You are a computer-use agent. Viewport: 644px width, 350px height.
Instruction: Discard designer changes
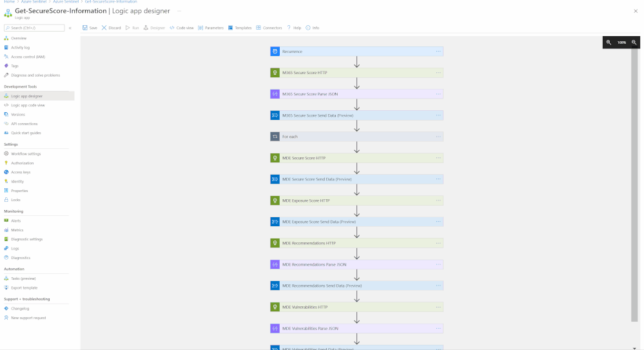coord(112,28)
